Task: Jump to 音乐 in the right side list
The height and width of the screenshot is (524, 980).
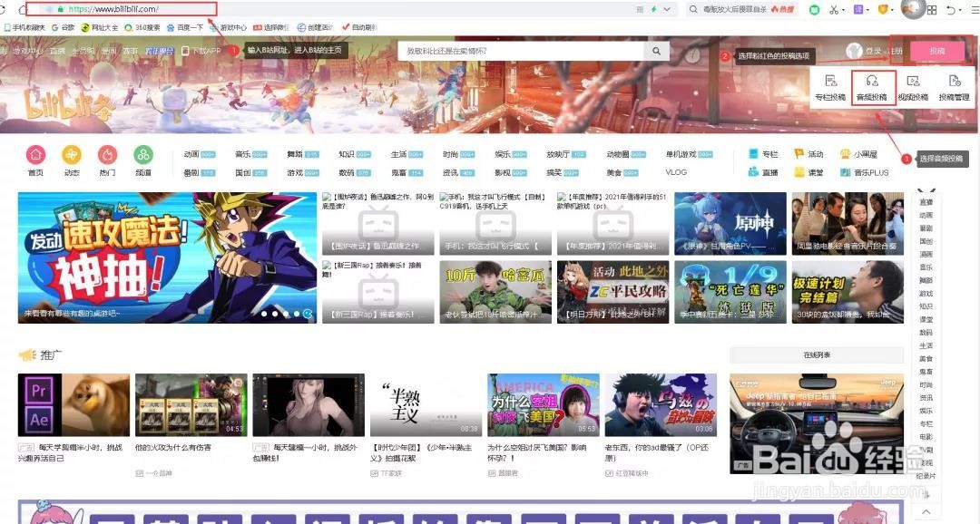Action: [x=926, y=267]
